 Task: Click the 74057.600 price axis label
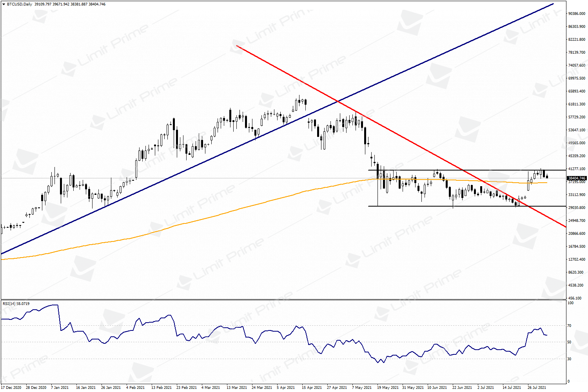577,65
